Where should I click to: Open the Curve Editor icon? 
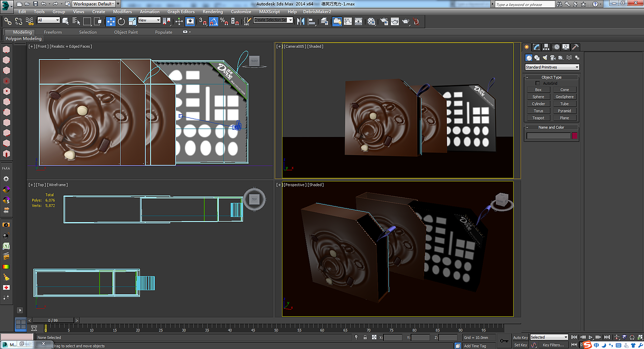click(348, 21)
